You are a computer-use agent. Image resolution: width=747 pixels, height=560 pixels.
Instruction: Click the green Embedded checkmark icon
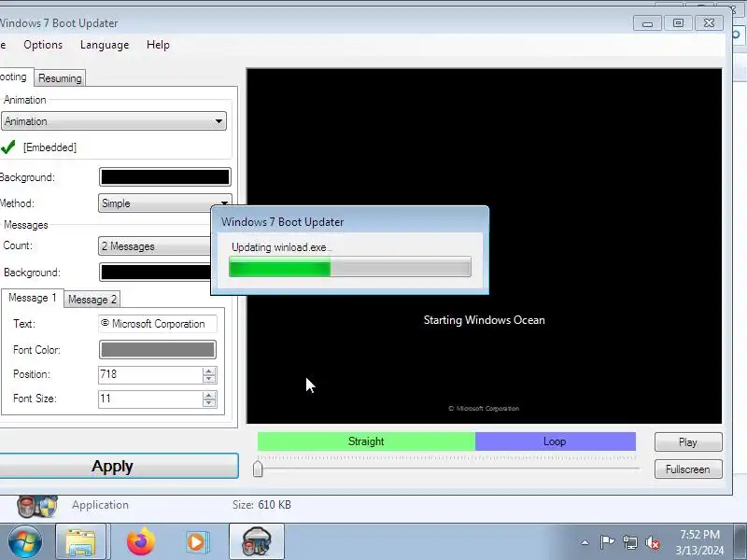[x=8, y=147]
